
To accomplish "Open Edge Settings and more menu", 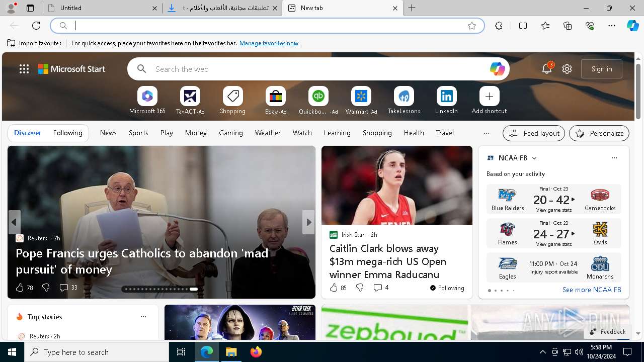I will coord(612,26).
